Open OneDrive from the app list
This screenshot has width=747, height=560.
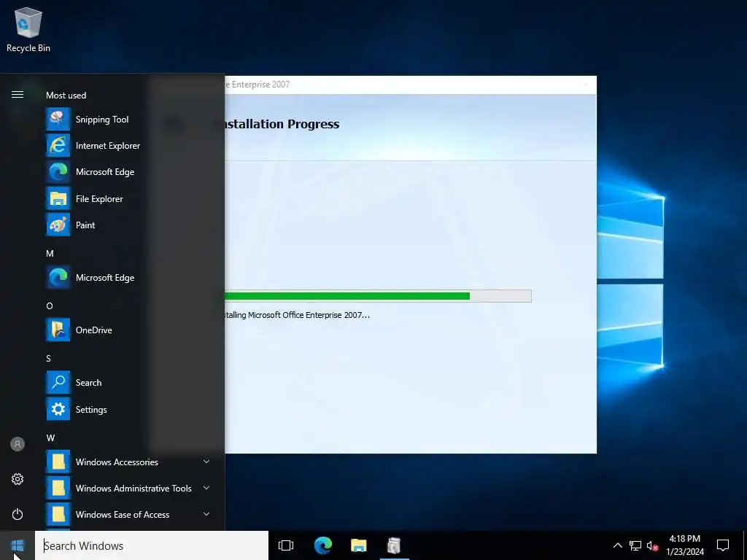(128, 330)
